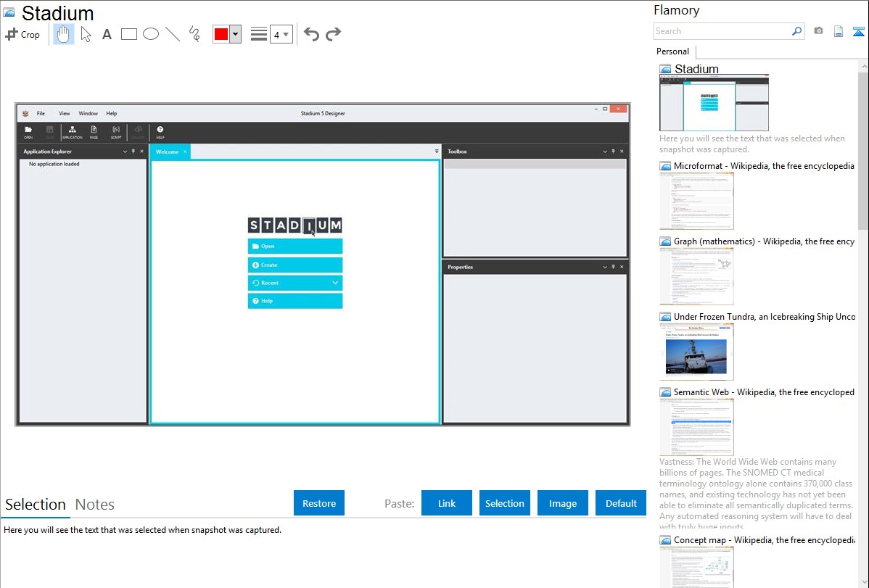869x588 pixels.
Task: Select the freehand scribble tool
Action: click(194, 34)
